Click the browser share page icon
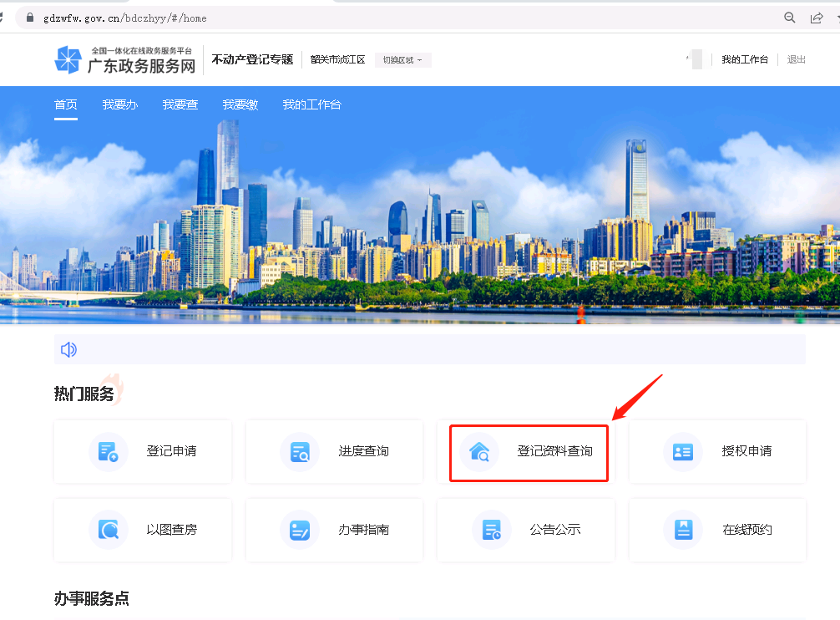The image size is (840, 620). click(x=816, y=18)
